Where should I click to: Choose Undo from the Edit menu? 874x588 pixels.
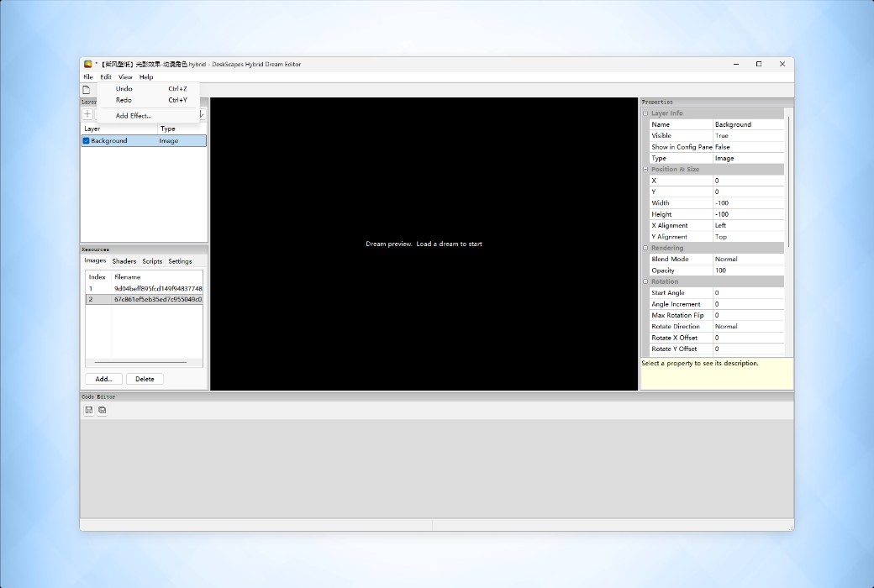pyautogui.click(x=148, y=88)
